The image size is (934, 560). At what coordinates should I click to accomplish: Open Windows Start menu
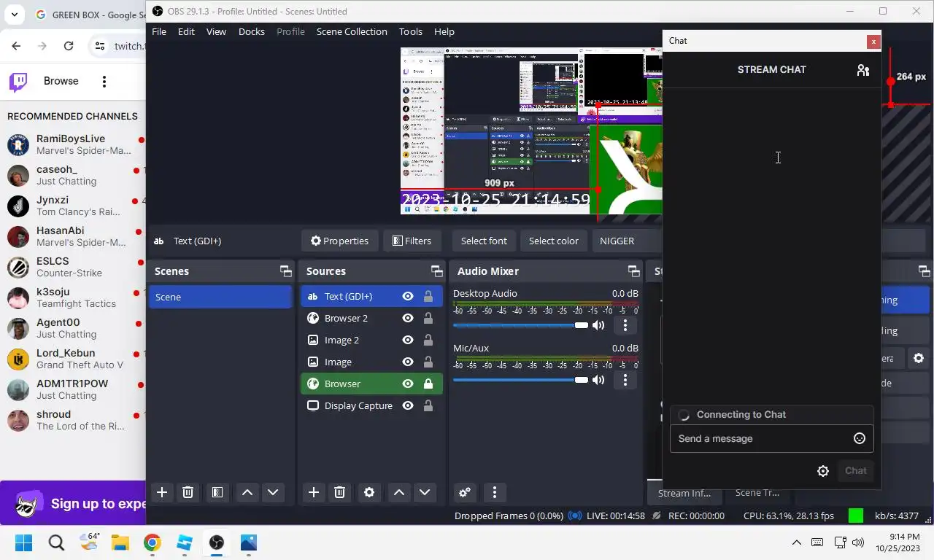point(24,542)
